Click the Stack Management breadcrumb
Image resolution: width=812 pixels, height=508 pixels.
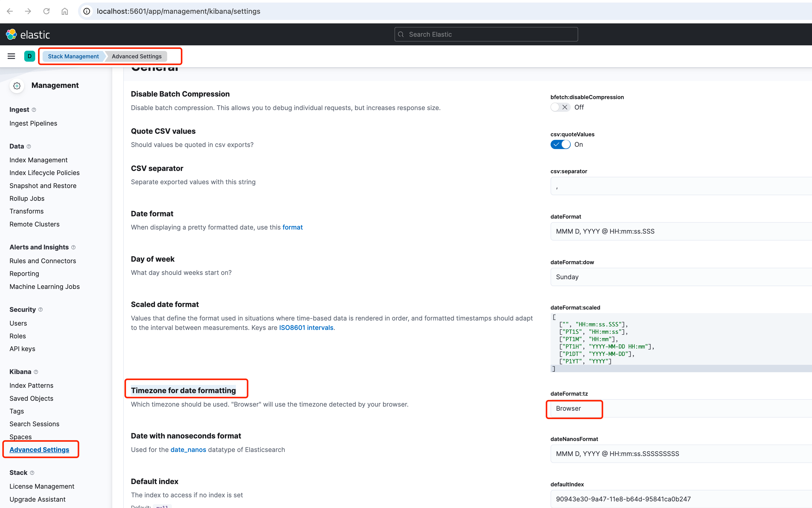coord(73,56)
